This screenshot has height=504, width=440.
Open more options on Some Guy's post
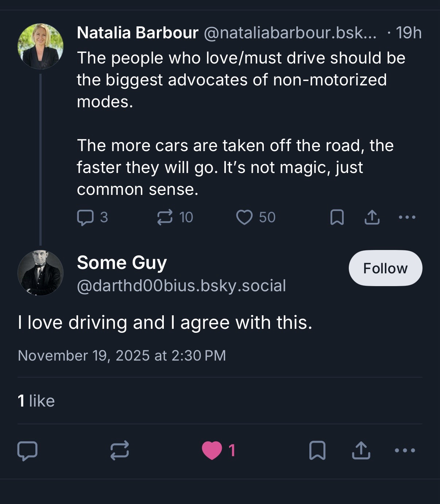405,450
